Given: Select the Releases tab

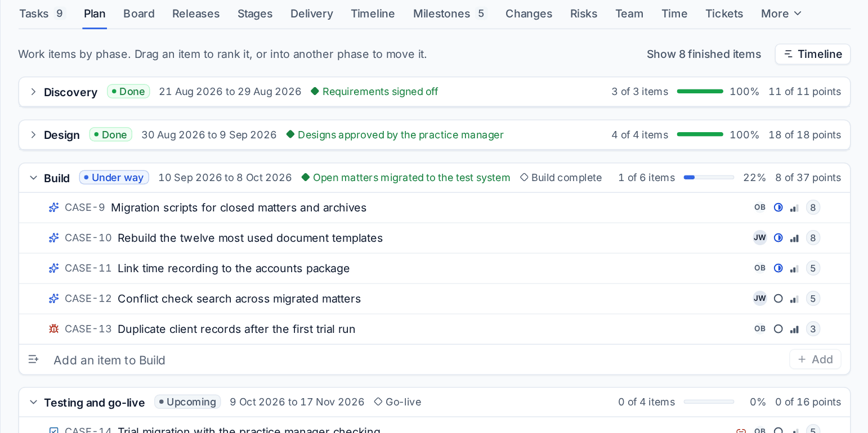Looking at the screenshot, I should (196, 13).
